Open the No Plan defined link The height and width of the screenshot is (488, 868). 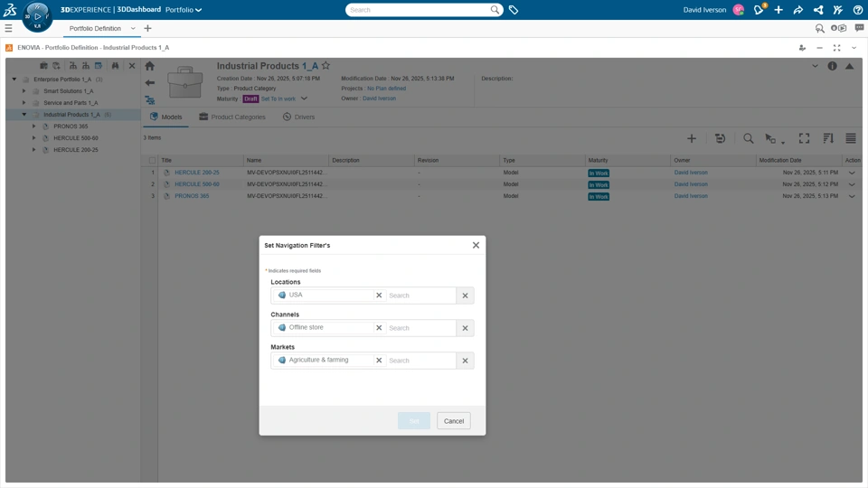tap(386, 89)
